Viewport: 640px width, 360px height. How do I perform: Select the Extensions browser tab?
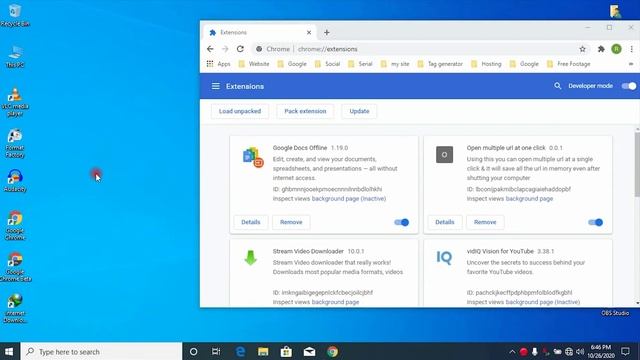[259, 32]
